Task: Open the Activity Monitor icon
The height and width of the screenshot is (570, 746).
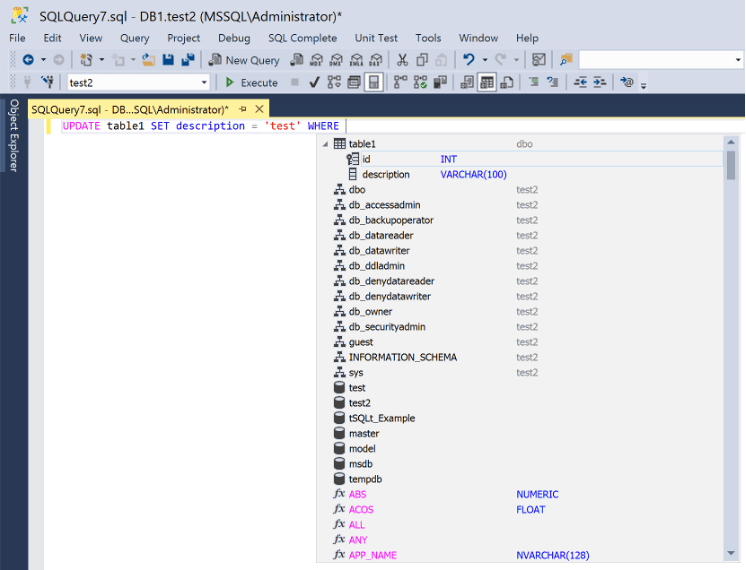Action: pyautogui.click(x=539, y=59)
